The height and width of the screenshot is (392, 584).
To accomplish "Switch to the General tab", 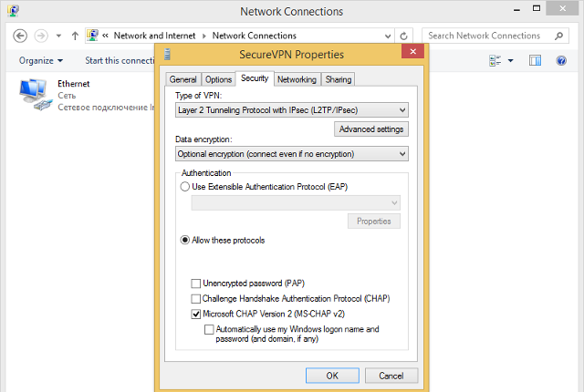I will [x=182, y=79].
